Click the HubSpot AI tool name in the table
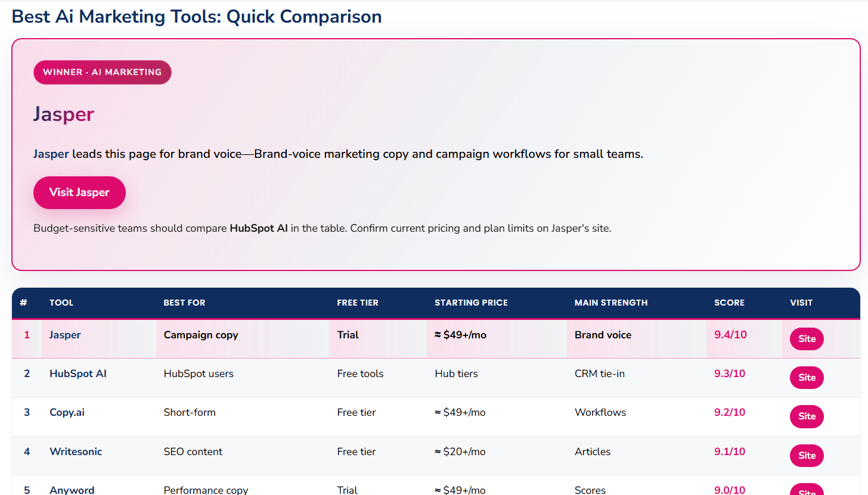The width and height of the screenshot is (868, 495). point(78,373)
